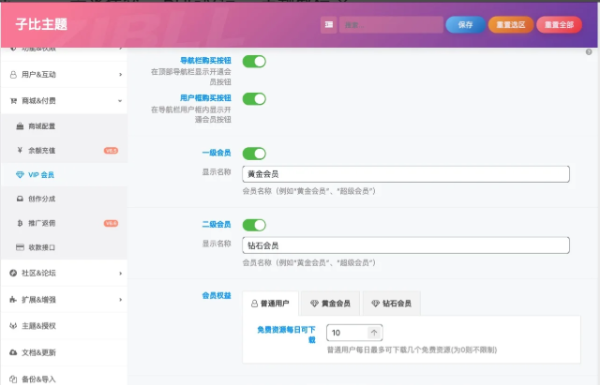Viewport: 600px width, 385px height.
Task: Click the 社区&论坛 sidebar icon
Action: 13,273
